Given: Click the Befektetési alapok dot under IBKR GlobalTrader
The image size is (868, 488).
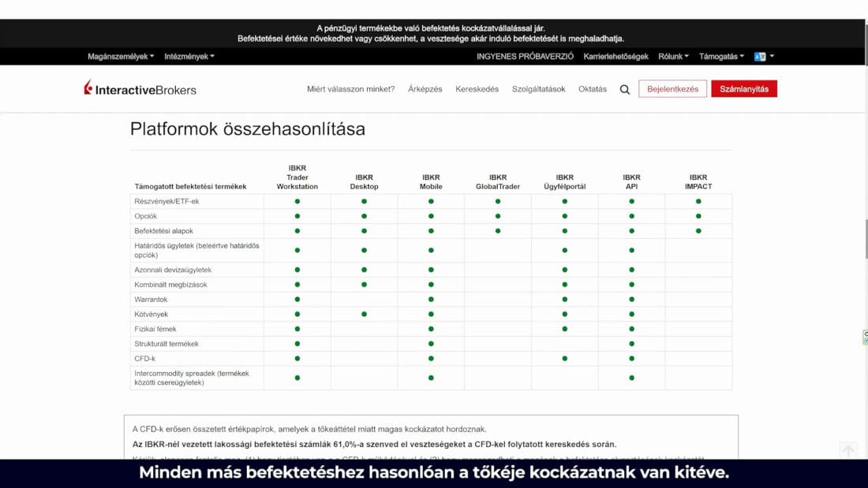Looking at the screenshot, I should point(498,231).
